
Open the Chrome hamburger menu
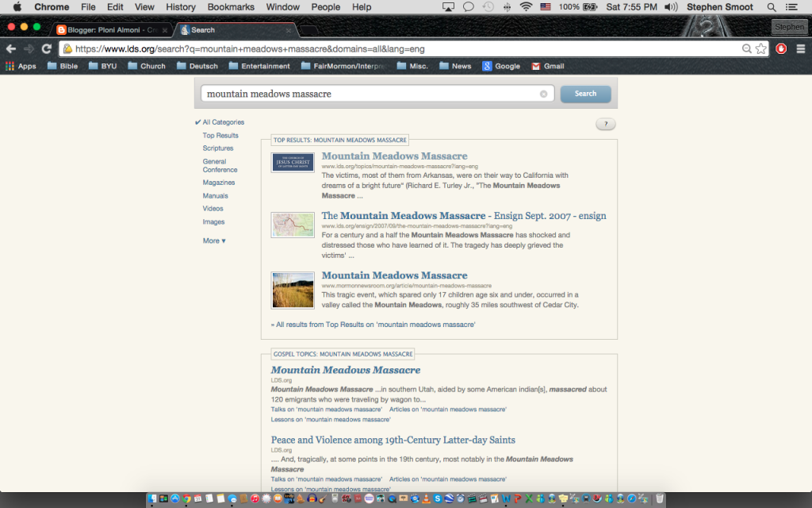(x=801, y=48)
